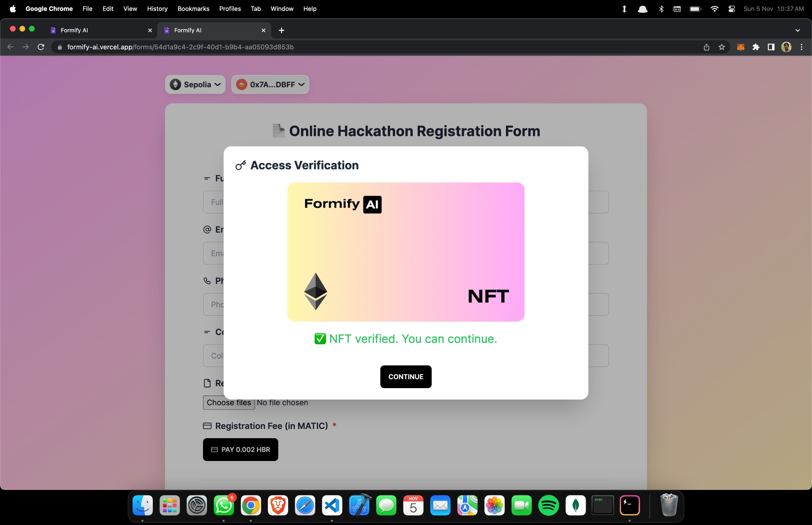This screenshot has height=525, width=812.
Task: Click the share page icon
Action: click(706, 47)
